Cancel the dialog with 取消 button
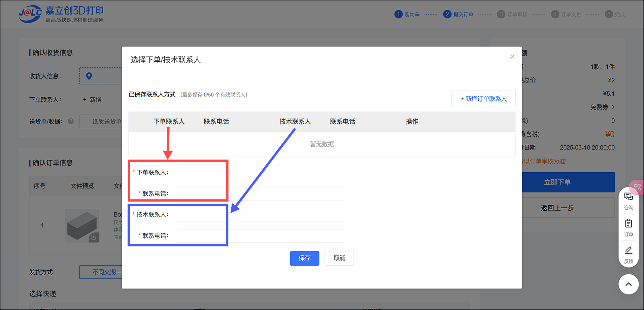 point(339,258)
